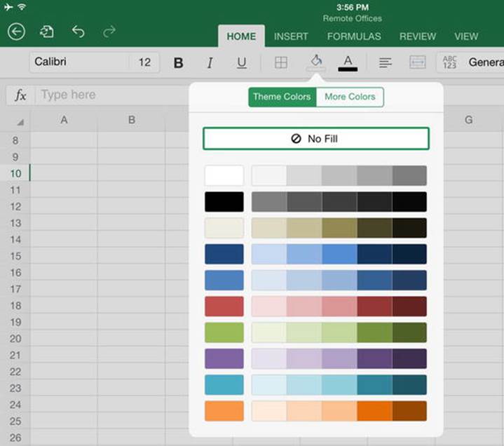Pick the lightest purple tint swatch
The image size is (504, 446).
click(269, 358)
